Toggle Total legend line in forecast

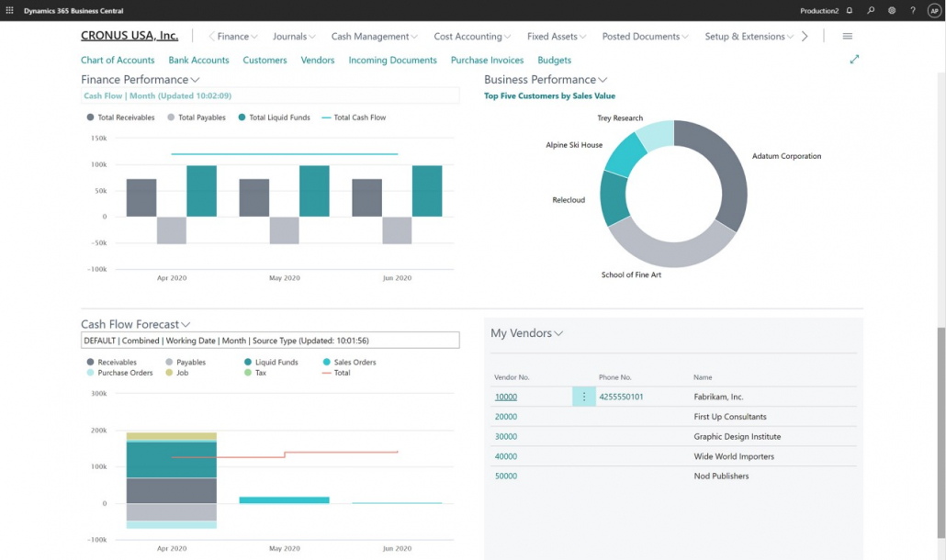click(336, 373)
